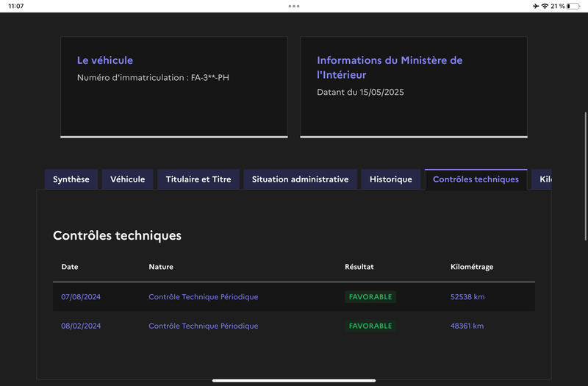Click the Le véhicule card title
The width and height of the screenshot is (588, 386).
click(105, 60)
